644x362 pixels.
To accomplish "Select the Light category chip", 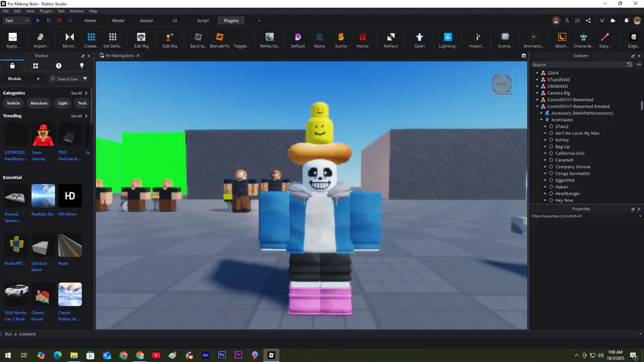I will pos(62,104).
